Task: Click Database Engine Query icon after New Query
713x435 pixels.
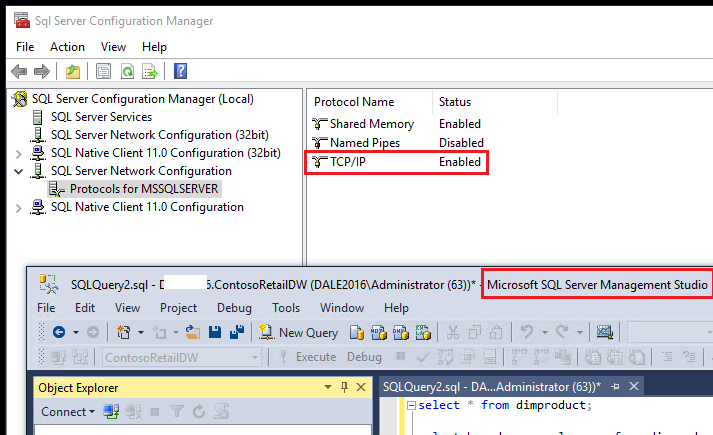Action: pyautogui.click(x=357, y=332)
